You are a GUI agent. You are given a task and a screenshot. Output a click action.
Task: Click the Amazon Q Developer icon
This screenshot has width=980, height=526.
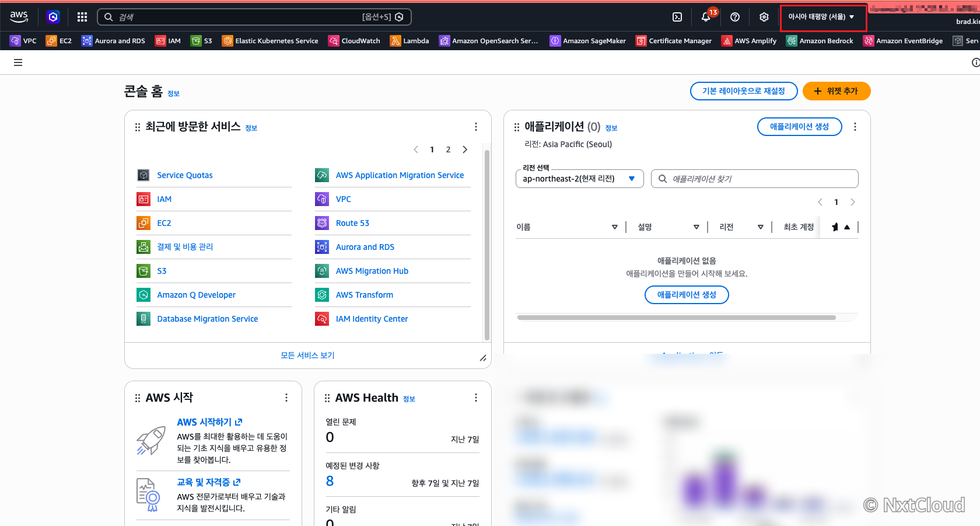[143, 295]
